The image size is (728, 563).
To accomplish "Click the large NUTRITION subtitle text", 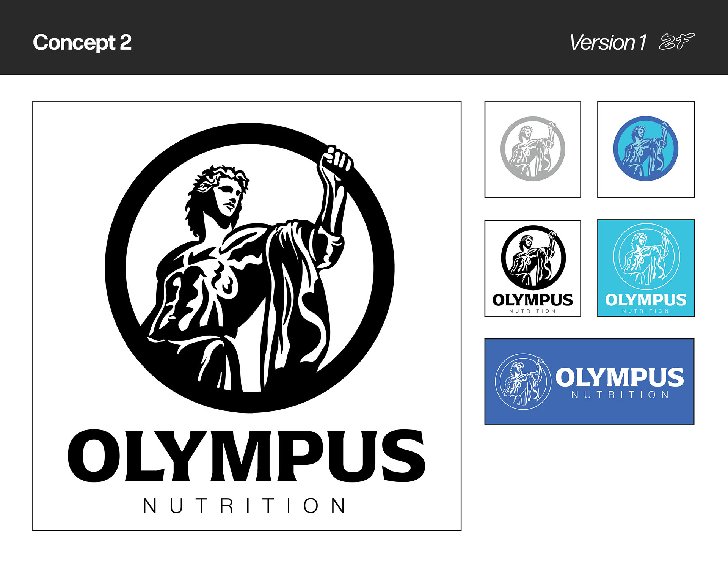I will pyautogui.click(x=245, y=506).
